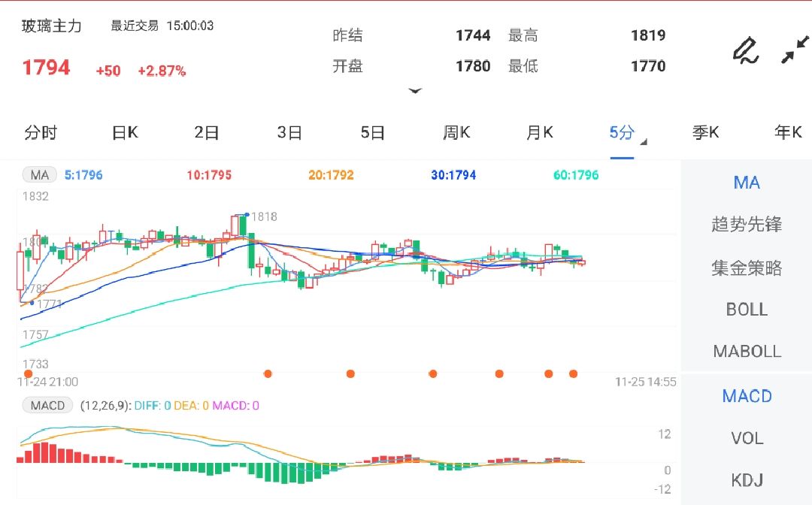
Task: Switch bottom indicator to VOL
Action: [x=747, y=438]
